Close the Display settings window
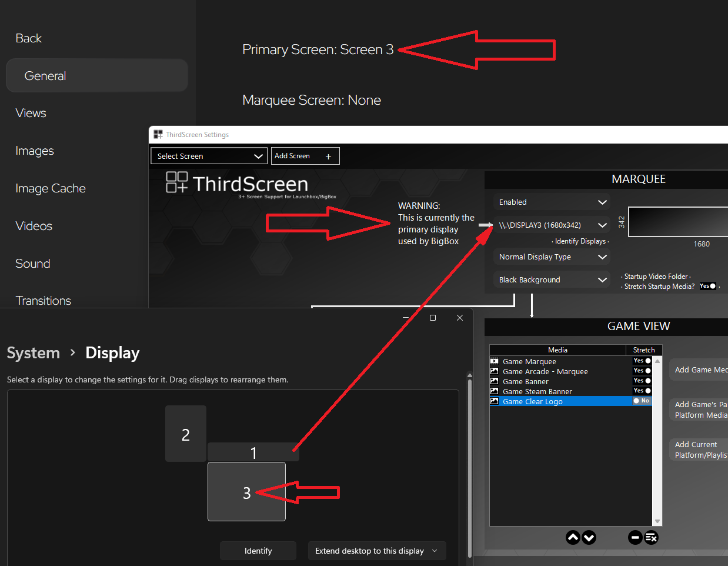 460,318
